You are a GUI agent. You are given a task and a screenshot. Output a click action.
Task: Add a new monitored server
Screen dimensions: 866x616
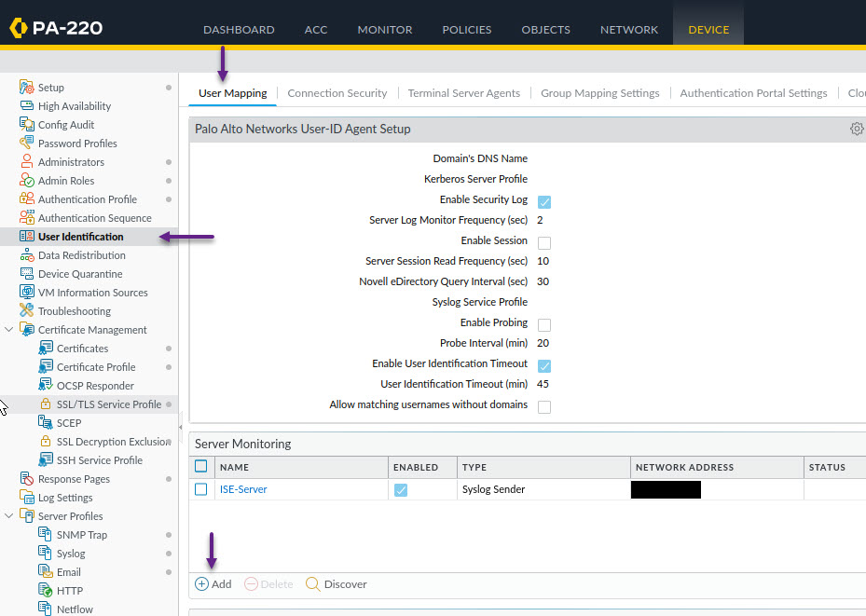coord(213,584)
